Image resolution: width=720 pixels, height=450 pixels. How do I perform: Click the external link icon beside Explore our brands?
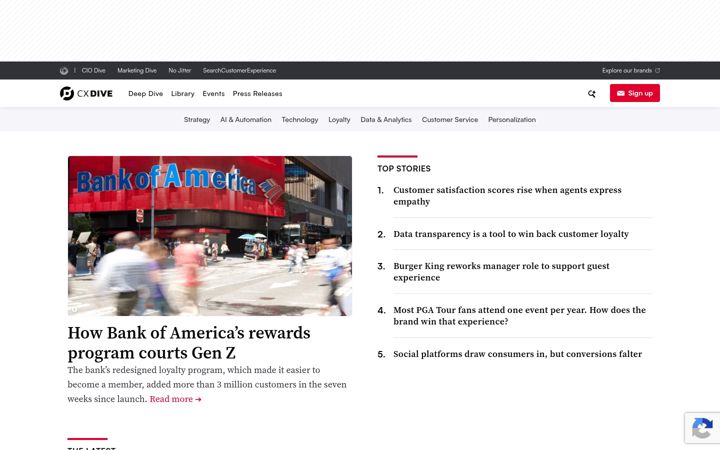658,71
